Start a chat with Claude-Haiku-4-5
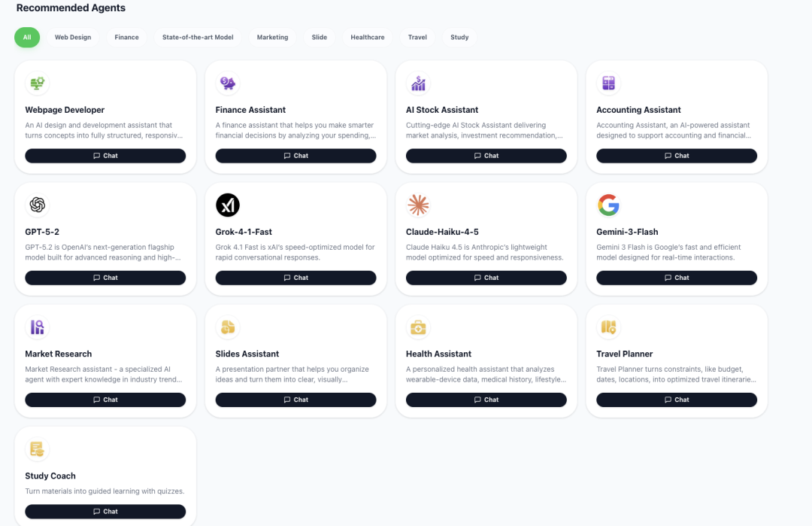812x526 pixels. (x=486, y=278)
